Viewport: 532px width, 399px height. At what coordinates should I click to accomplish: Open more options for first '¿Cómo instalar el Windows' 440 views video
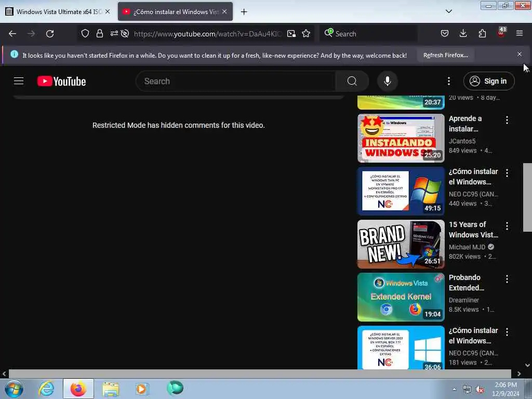(507, 172)
